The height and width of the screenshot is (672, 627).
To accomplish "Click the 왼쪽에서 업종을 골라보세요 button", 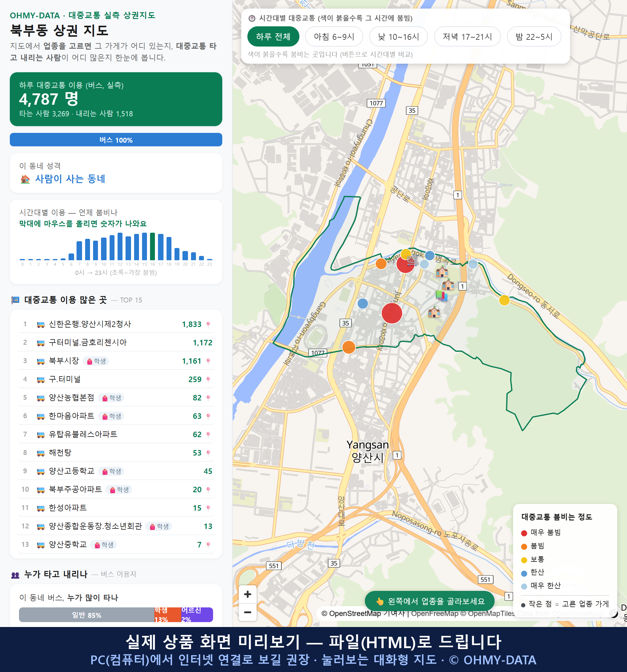I will pos(429,601).
